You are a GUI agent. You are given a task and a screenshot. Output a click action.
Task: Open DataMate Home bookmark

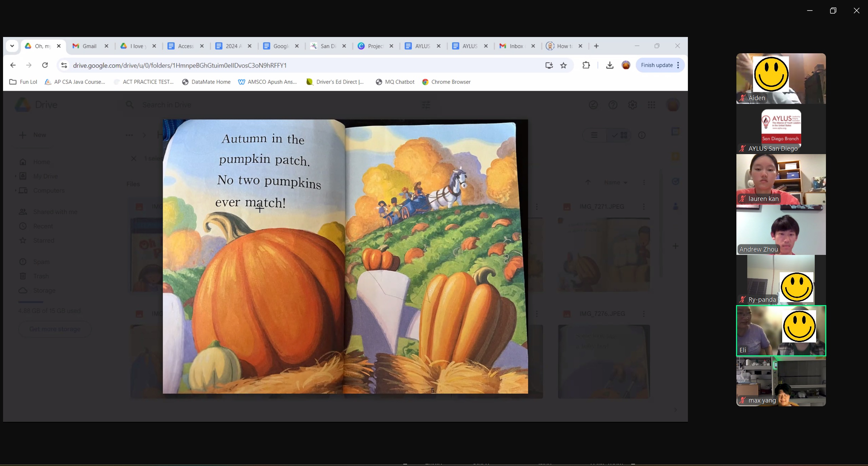[206, 82]
